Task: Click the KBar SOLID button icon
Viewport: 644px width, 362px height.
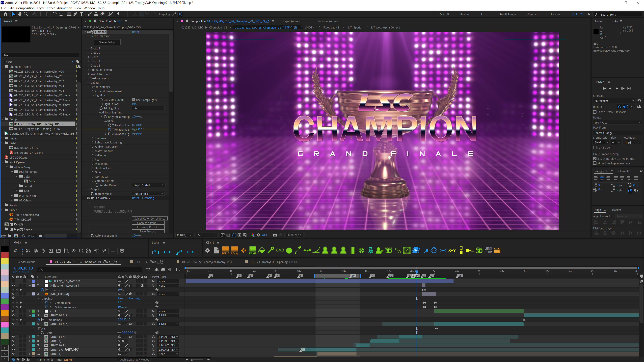Action: click(x=225, y=250)
